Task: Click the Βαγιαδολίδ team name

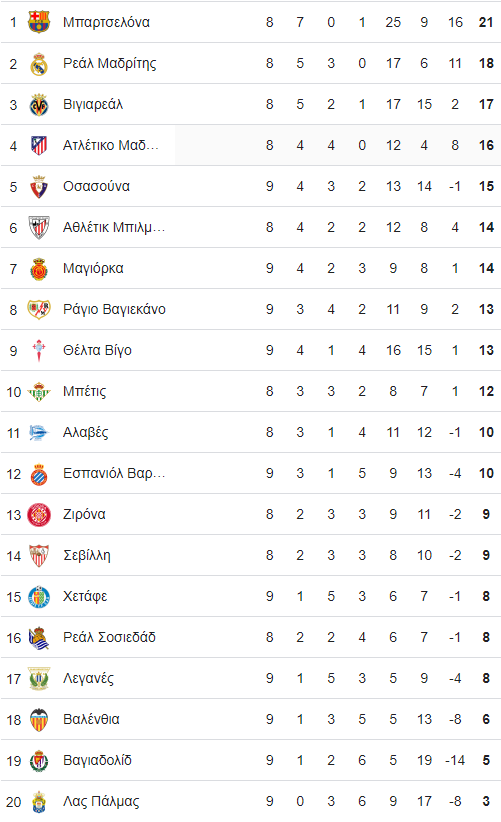Action: [x=97, y=760]
